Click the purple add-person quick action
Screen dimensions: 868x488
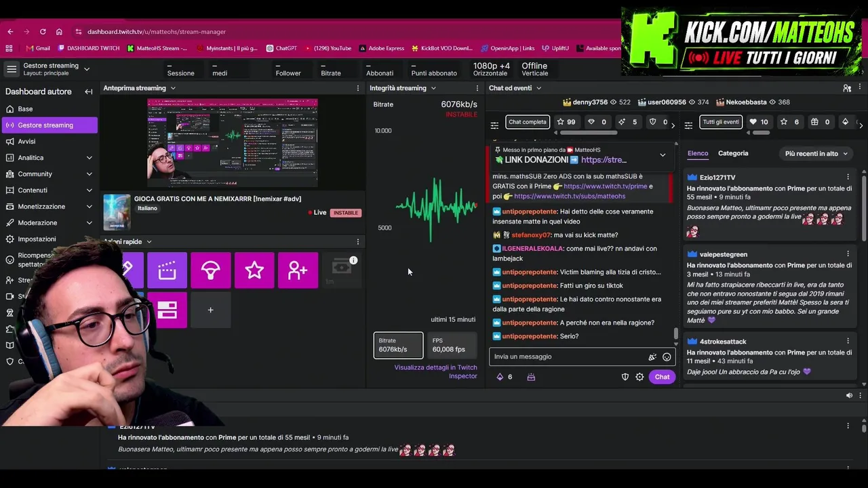(x=298, y=270)
